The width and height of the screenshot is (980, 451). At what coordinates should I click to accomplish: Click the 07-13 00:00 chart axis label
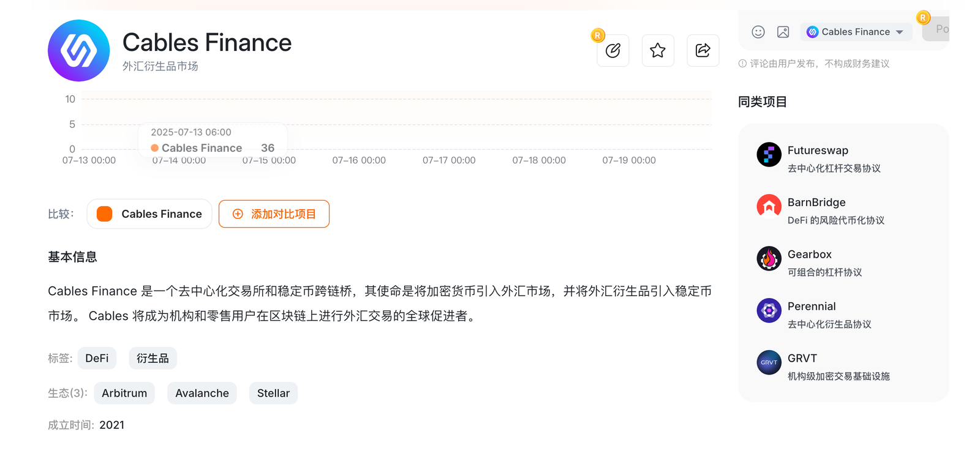click(x=89, y=160)
